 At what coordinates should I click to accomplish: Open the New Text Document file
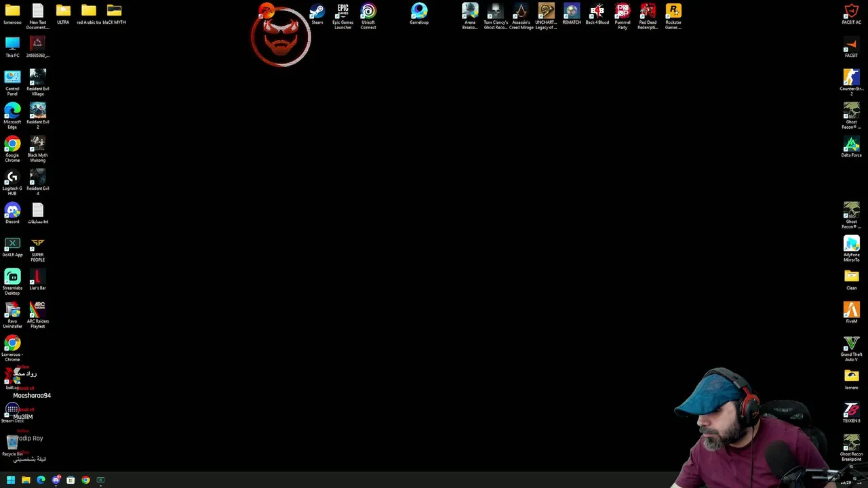click(x=37, y=16)
